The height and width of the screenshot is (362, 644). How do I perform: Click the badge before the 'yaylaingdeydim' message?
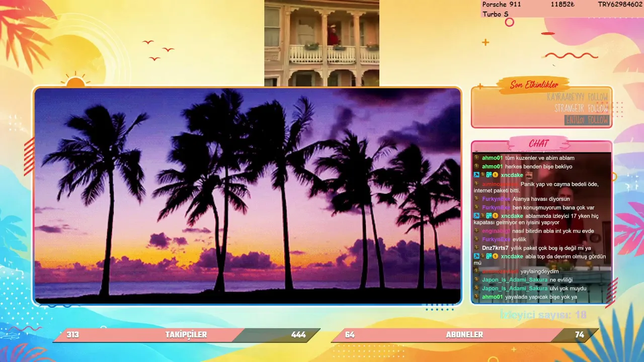pos(476,271)
